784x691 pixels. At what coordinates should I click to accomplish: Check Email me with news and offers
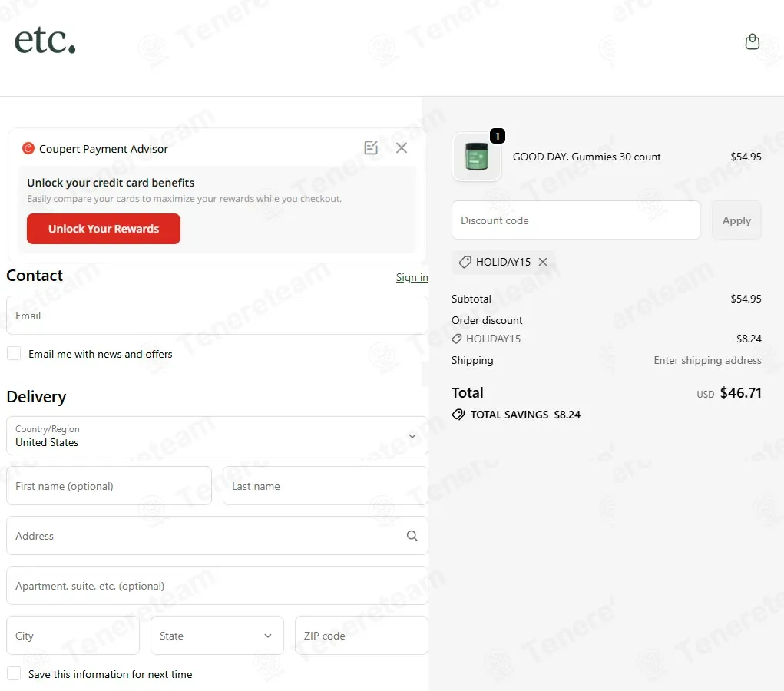[x=14, y=353]
